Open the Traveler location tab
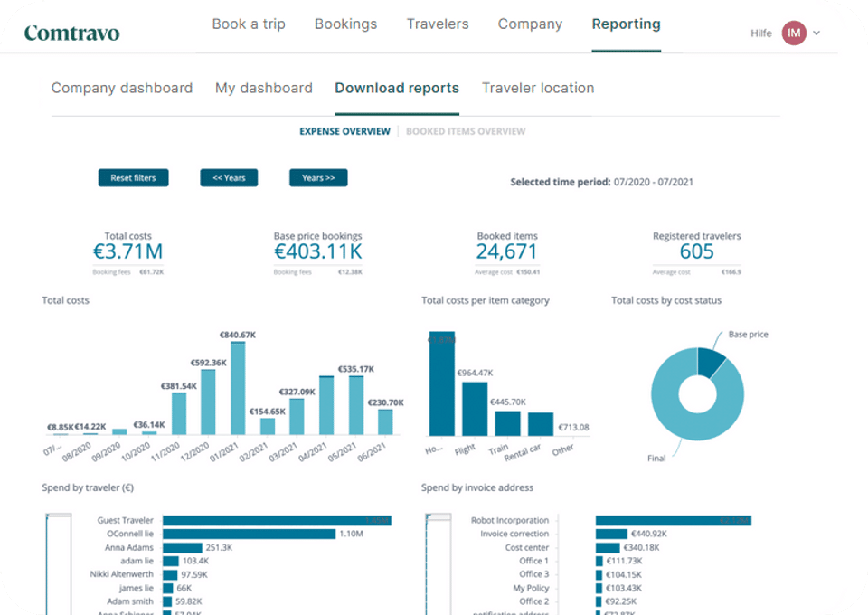Screen dimensions: 868x615 (537, 88)
